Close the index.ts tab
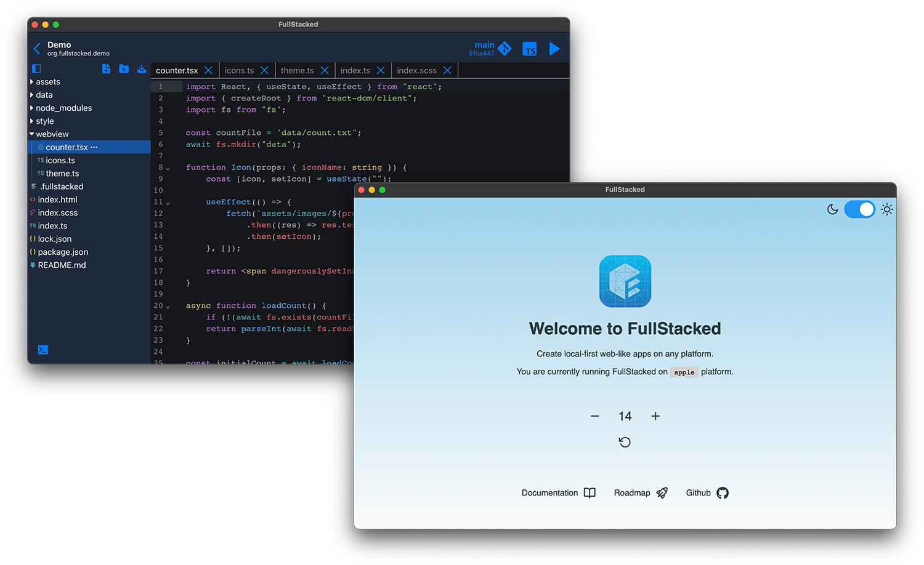 (x=381, y=70)
